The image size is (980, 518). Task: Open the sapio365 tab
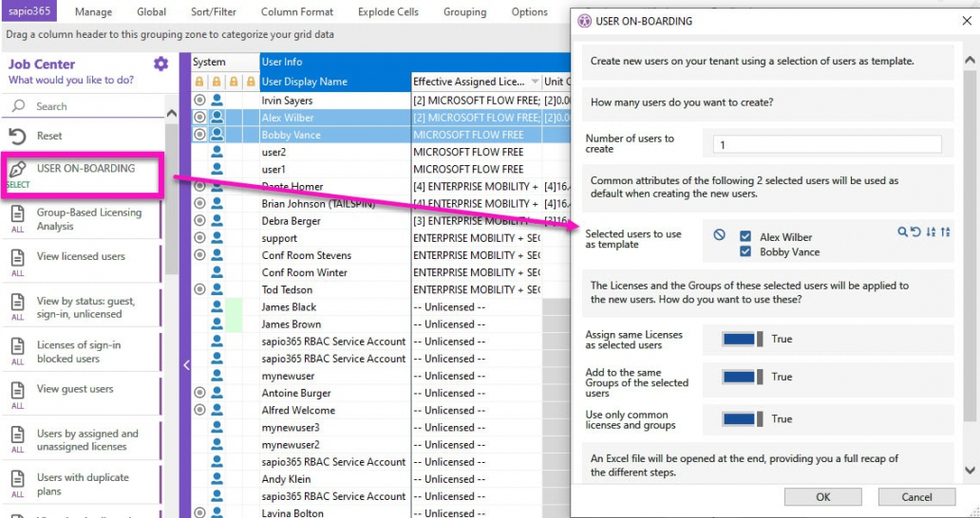click(28, 11)
